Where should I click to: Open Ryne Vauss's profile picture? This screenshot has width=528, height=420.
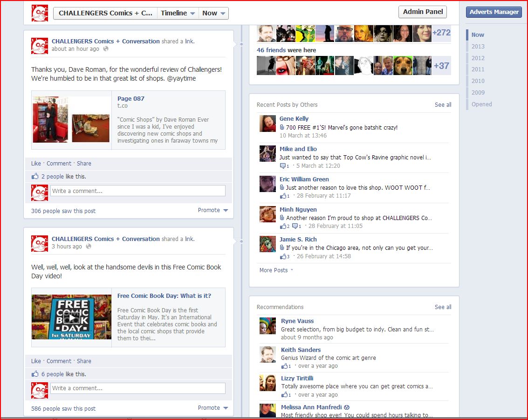tap(267, 326)
